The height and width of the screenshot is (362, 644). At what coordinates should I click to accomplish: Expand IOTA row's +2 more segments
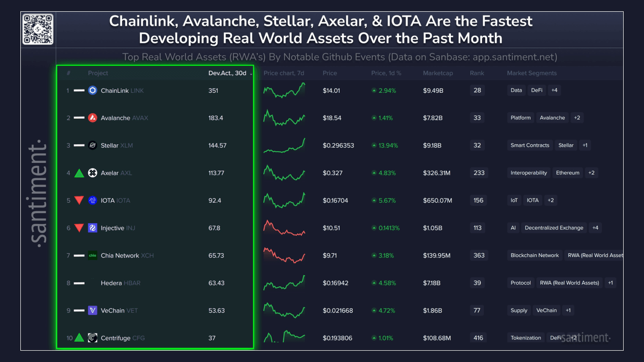[x=551, y=200]
